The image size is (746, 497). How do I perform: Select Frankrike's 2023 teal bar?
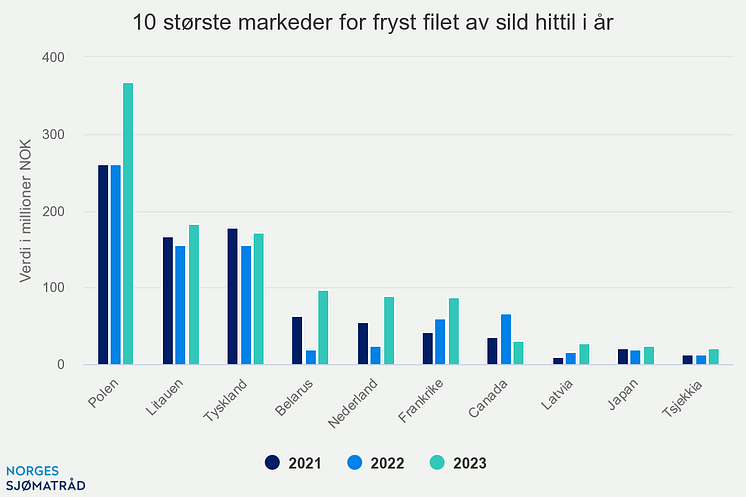tap(454, 331)
